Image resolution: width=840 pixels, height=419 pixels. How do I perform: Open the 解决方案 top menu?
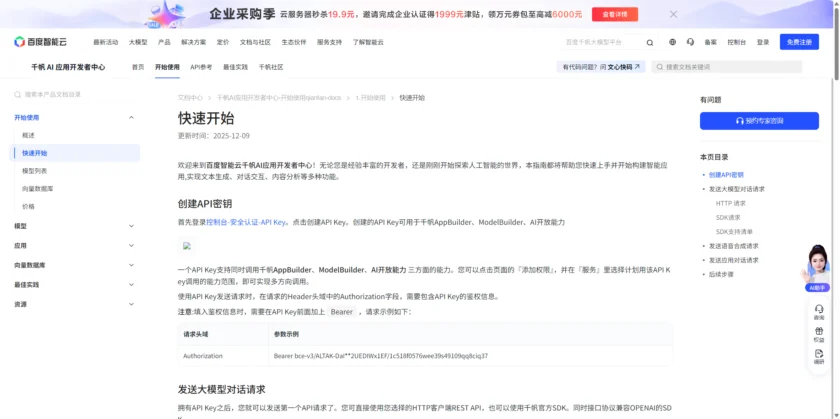coord(193,42)
